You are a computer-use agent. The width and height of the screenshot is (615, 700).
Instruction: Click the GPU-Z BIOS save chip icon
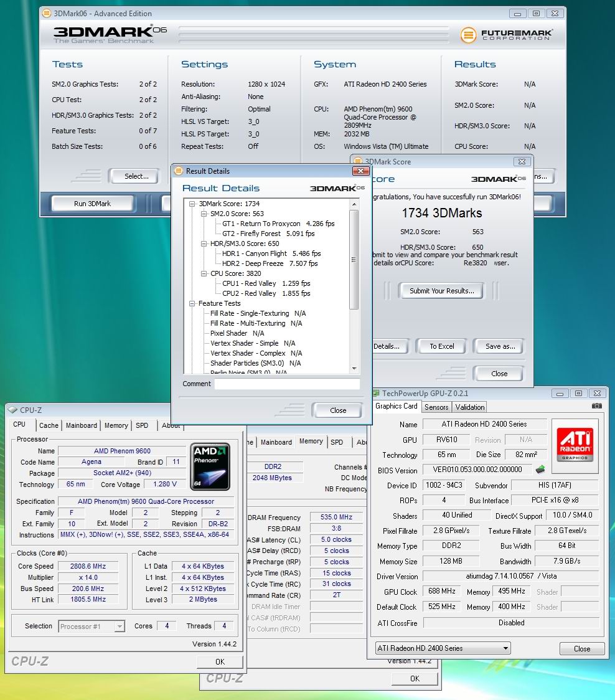tap(540, 469)
